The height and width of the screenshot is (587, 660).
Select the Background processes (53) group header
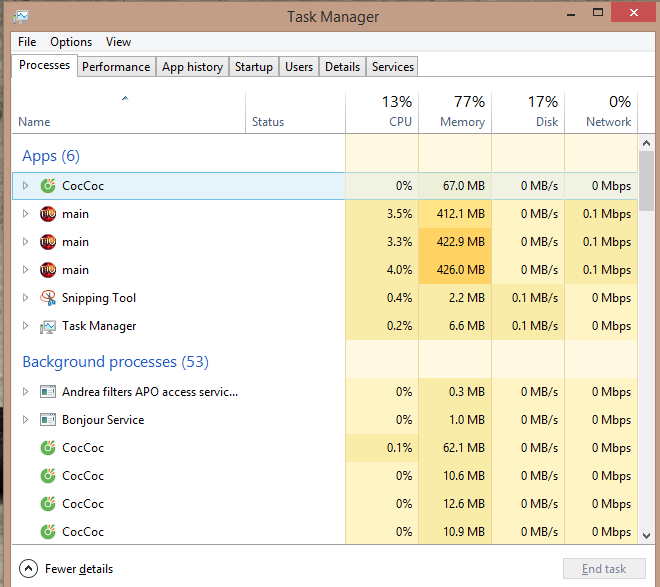click(x=116, y=362)
